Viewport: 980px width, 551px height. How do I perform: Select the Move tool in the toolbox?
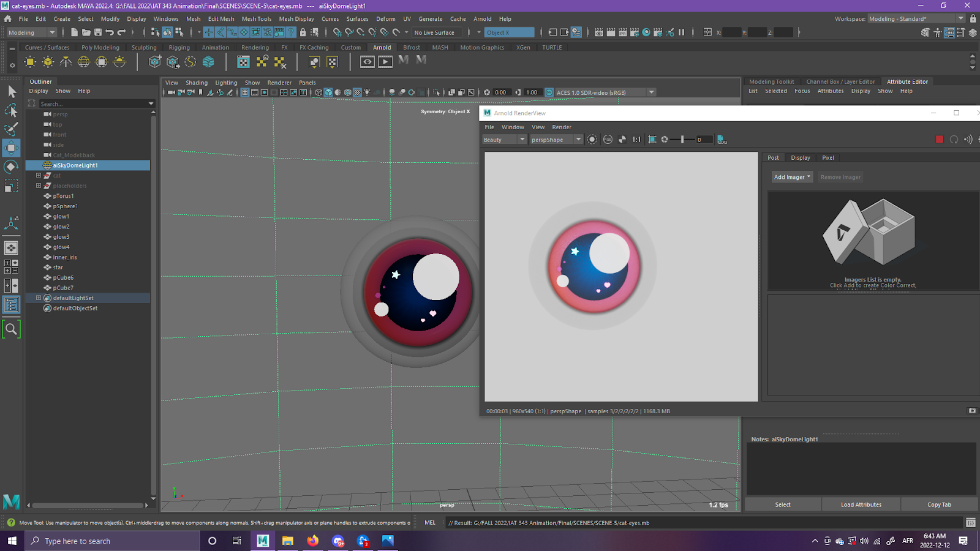click(x=11, y=148)
